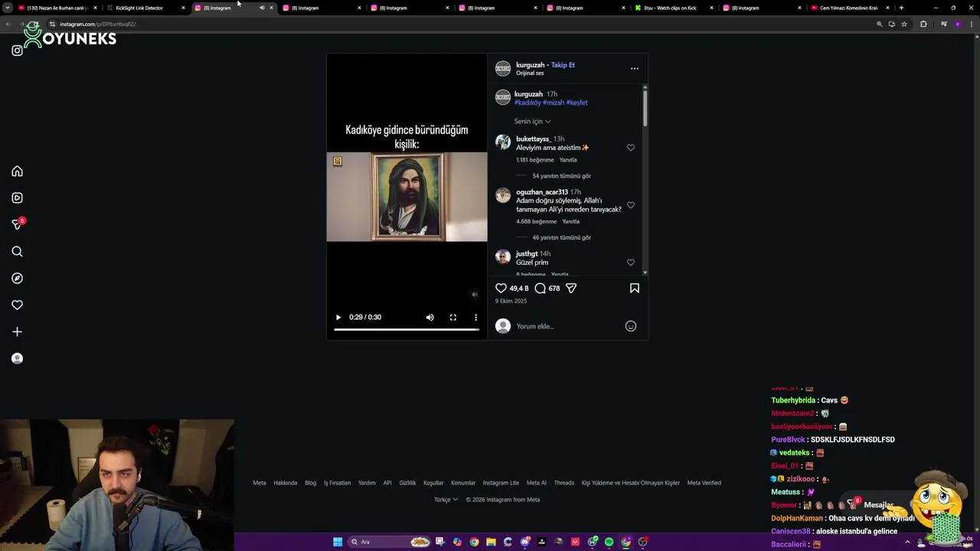Bookmark this page with the star icon

pos(904,24)
